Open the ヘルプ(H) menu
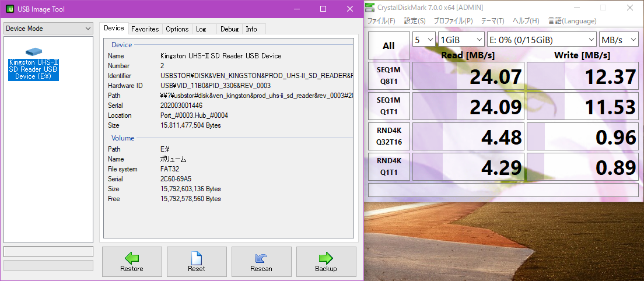This screenshot has width=644, height=281. (x=526, y=21)
